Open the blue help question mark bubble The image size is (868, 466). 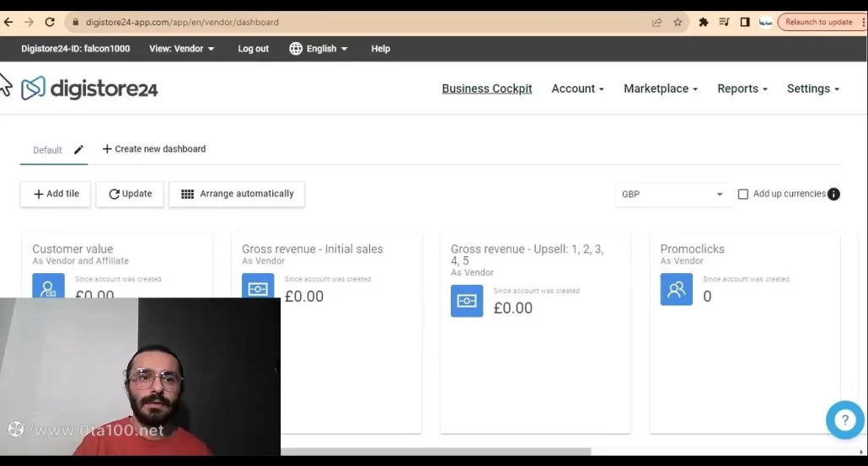click(844, 420)
